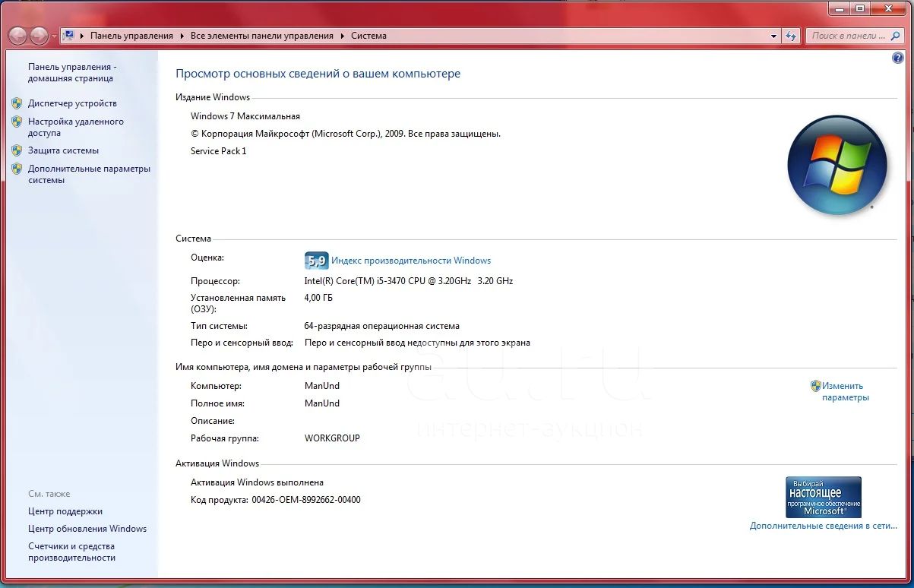Screen dimensions: 914x588
Task: Click the Windows 7 Максимальная edition text
Action: (245, 116)
